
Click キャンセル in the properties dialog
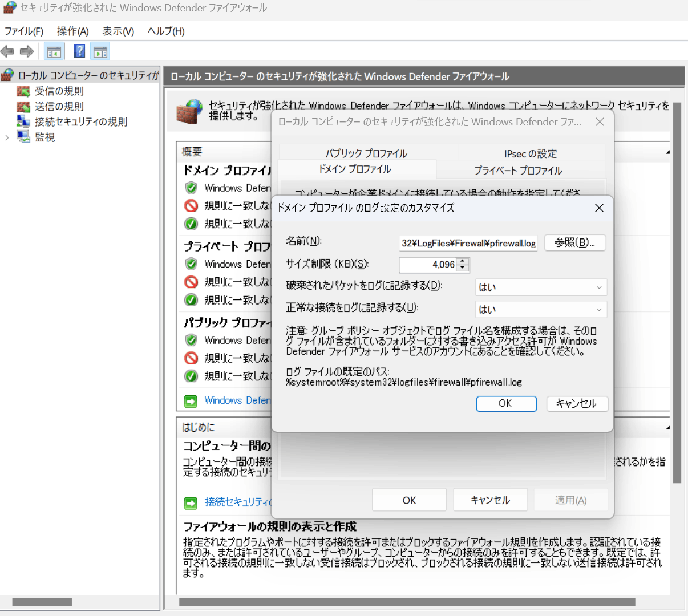pos(491,500)
